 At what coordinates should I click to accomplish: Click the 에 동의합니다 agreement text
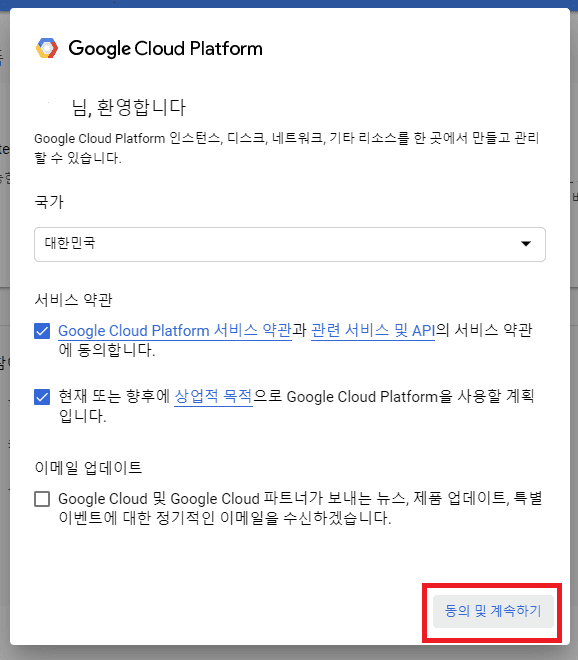coord(107,350)
